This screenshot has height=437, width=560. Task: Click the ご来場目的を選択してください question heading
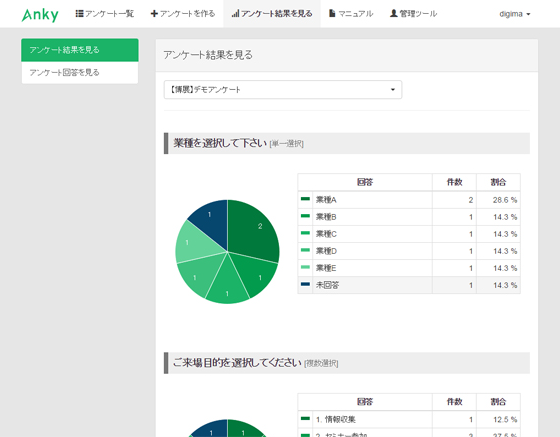237,363
